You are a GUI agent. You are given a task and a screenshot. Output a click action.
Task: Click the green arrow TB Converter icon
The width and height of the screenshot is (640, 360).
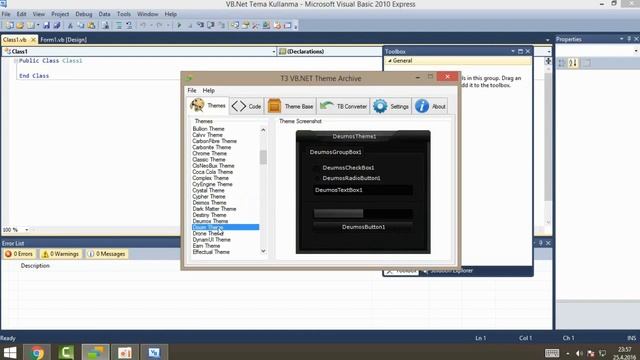pyautogui.click(x=327, y=106)
